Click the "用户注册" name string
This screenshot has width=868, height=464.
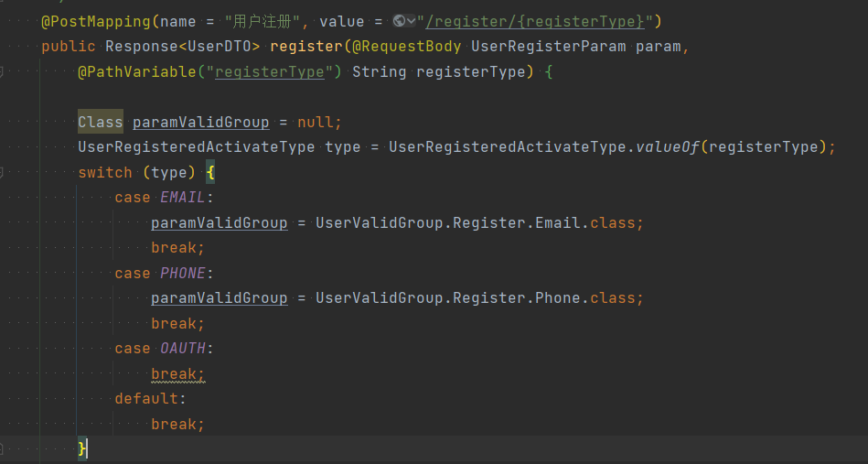263,22
